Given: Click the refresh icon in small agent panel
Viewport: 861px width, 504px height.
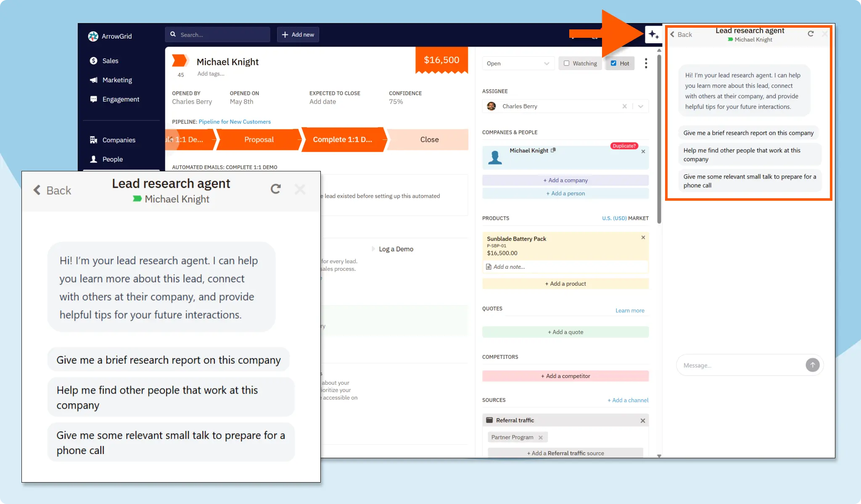Looking at the screenshot, I should (x=811, y=34).
